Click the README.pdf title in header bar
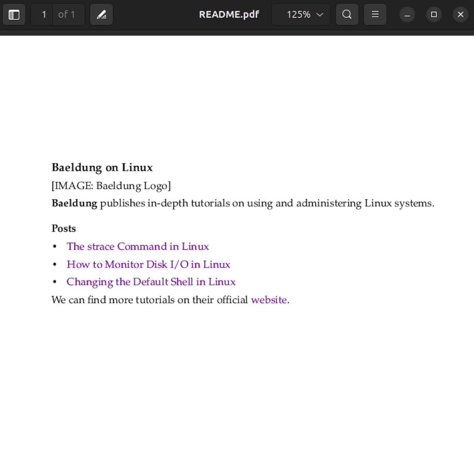The image size is (474, 476). [229, 14]
